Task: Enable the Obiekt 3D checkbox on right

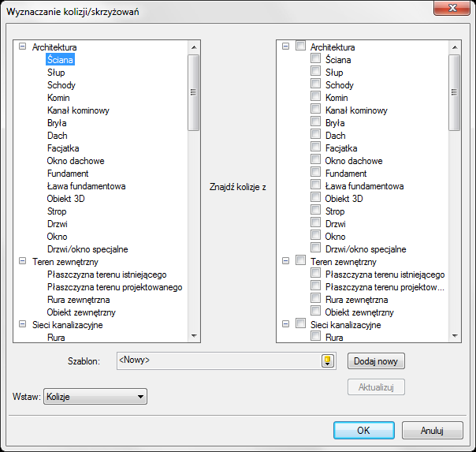Action: pos(316,197)
